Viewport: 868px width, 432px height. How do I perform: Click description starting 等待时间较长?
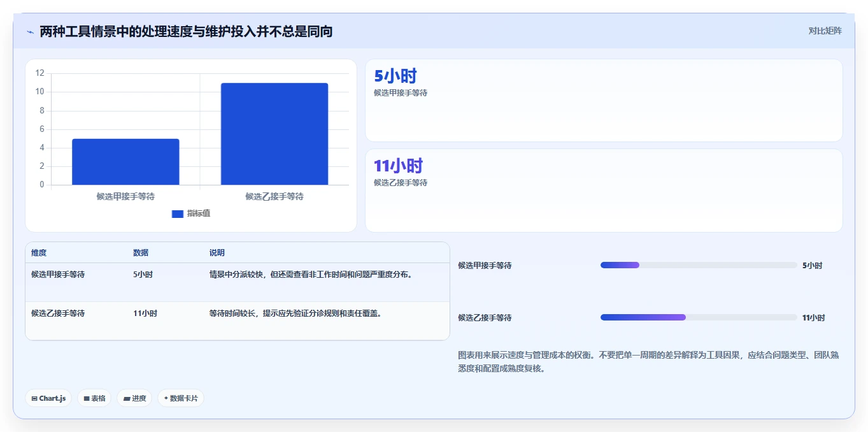coord(295,313)
